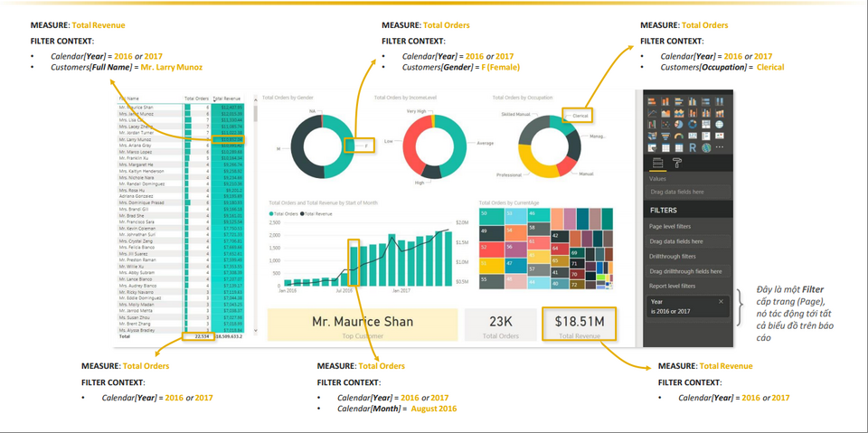
Task: Click the drillthrough fields drop area
Action: (687, 271)
